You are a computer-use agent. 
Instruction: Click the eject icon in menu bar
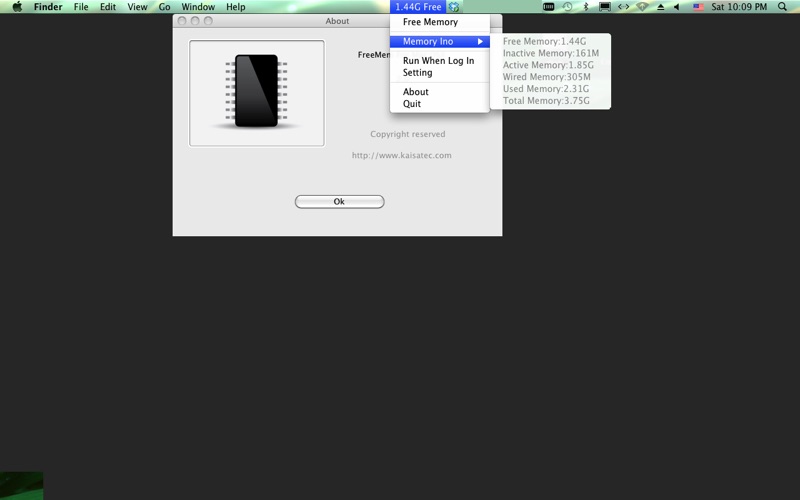660,7
